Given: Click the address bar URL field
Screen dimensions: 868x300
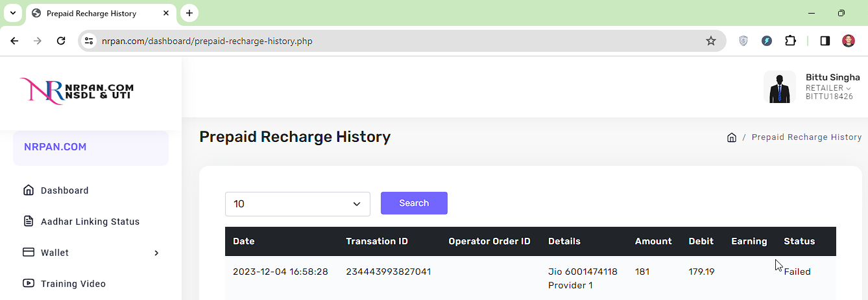Looking at the screenshot, I should coord(389,41).
